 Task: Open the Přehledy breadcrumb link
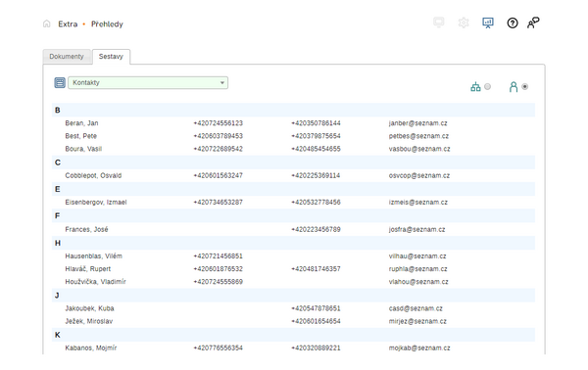point(107,23)
